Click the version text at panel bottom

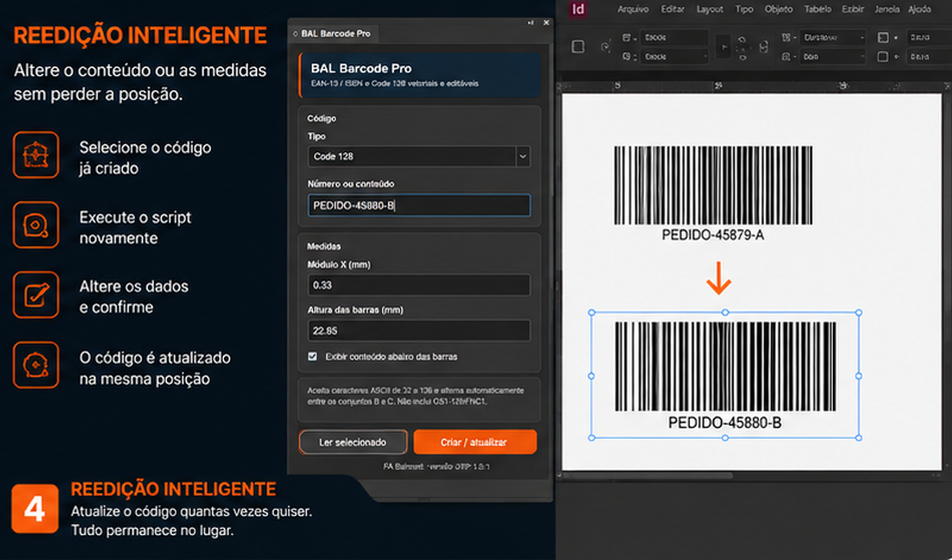[436, 465]
